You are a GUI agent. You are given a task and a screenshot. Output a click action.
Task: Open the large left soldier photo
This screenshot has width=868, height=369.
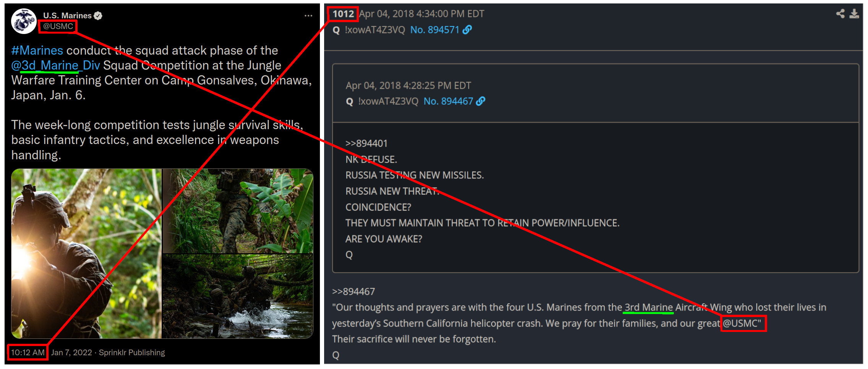[86, 254]
